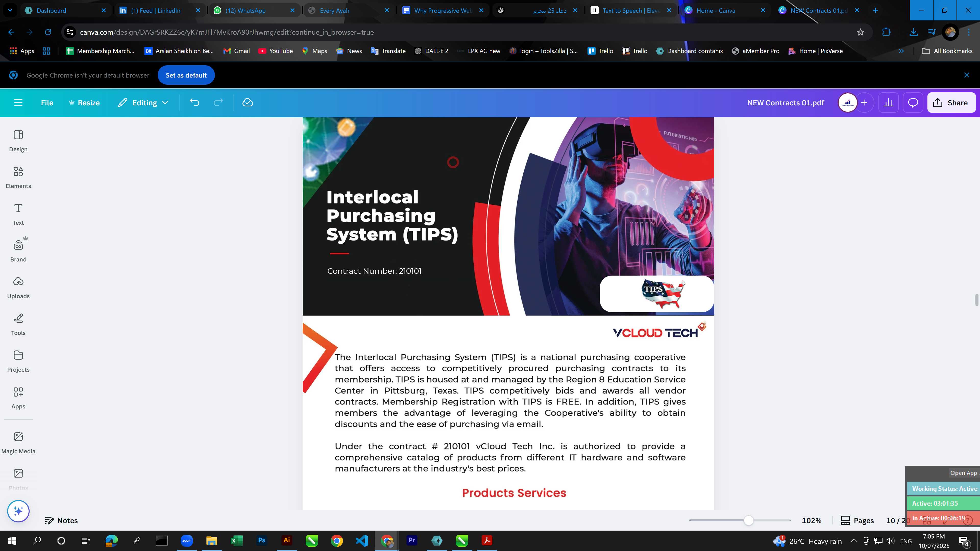This screenshot has width=980, height=551.
Task: Go back to the previous page
Action: point(11,32)
